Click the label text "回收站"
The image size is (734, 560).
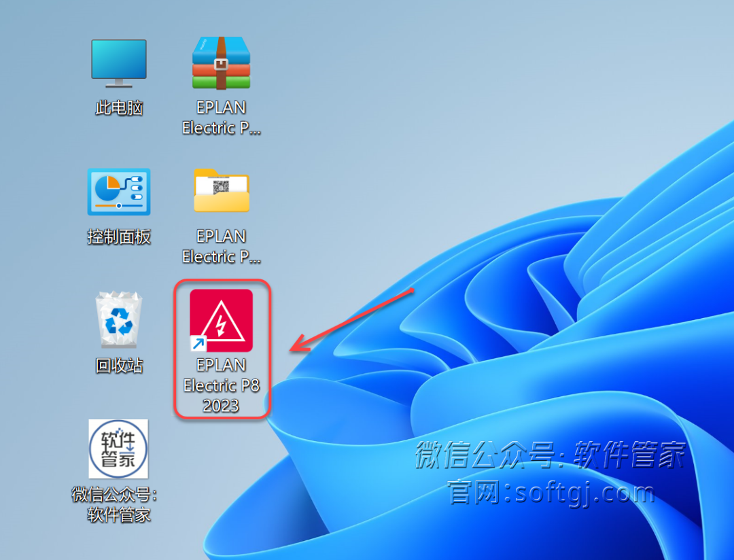[119, 366]
